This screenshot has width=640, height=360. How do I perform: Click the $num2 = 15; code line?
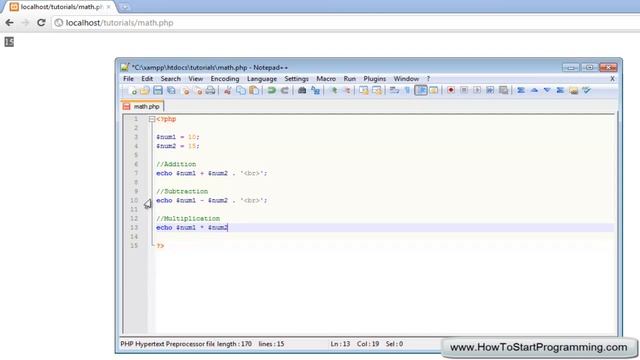point(178,146)
